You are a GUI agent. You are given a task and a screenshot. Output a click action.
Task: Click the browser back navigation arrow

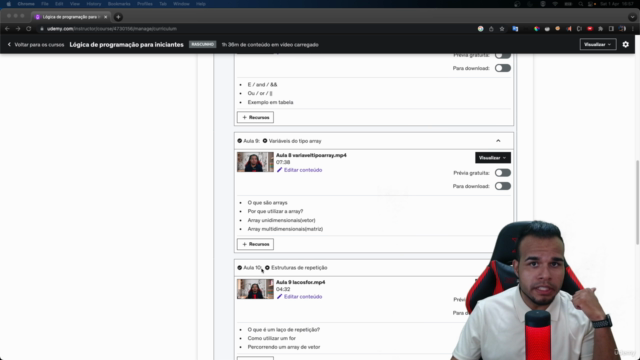pyautogui.click(x=7, y=29)
